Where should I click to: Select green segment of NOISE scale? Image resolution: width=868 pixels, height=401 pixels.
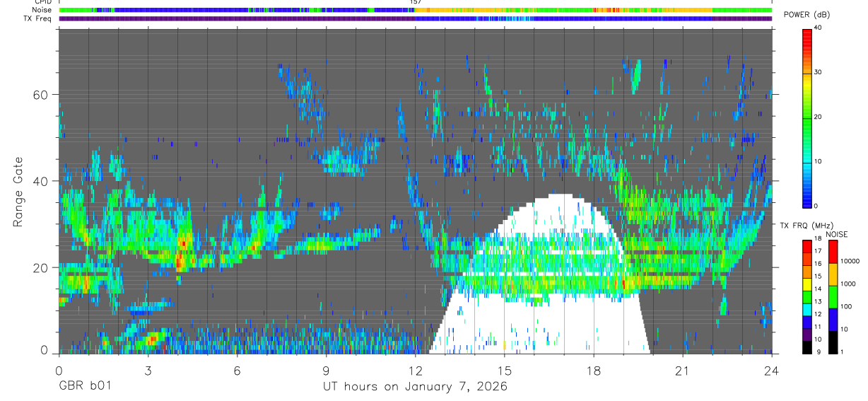click(x=833, y=297)
